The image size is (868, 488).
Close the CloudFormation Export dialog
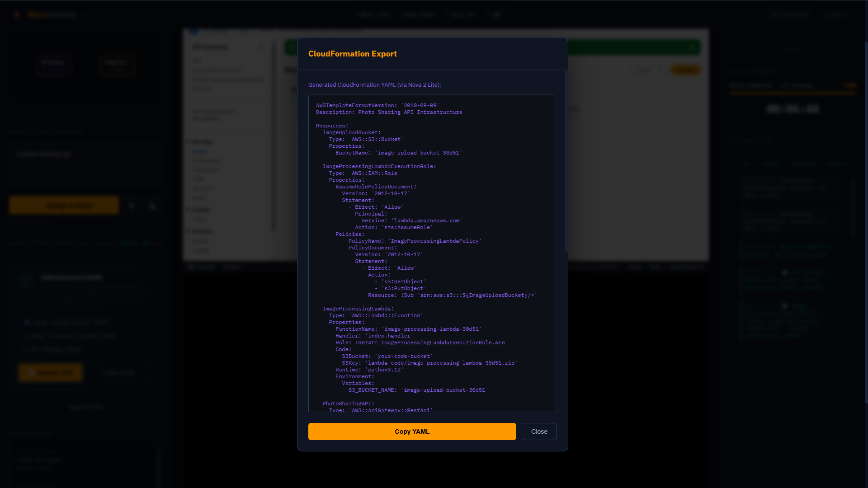point(539,432)
